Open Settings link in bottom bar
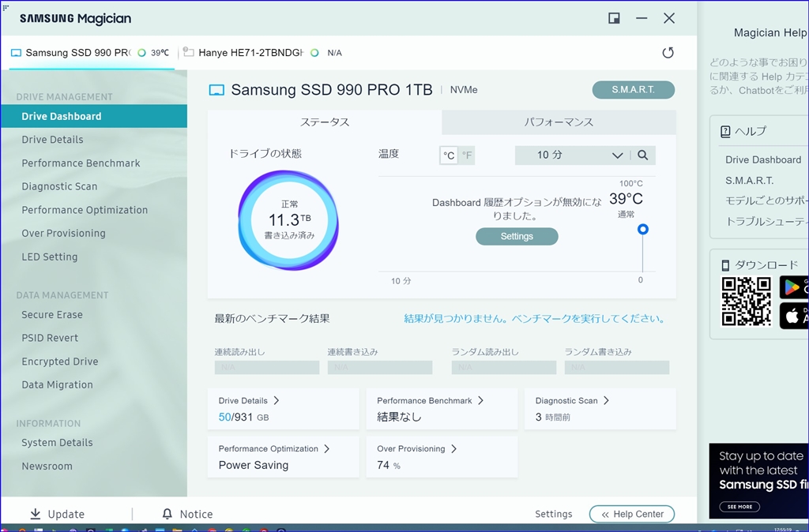 tap(554, 514)
